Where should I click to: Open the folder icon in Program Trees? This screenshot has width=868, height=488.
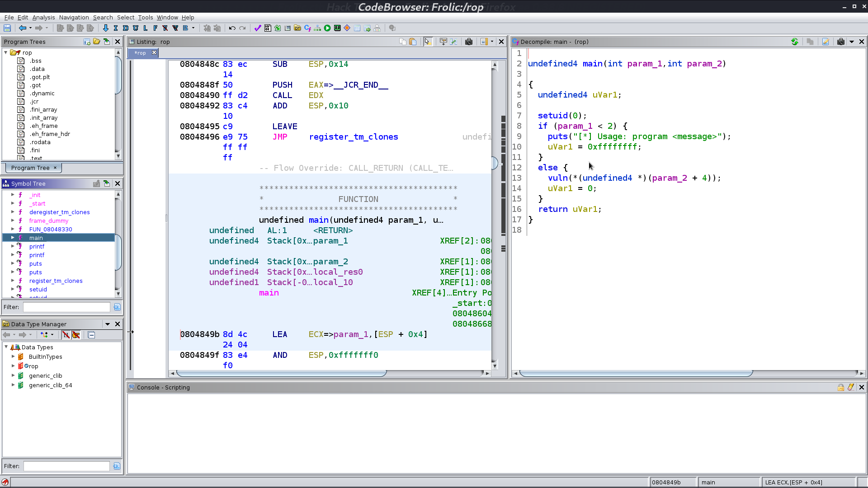(x=96, y=42)
